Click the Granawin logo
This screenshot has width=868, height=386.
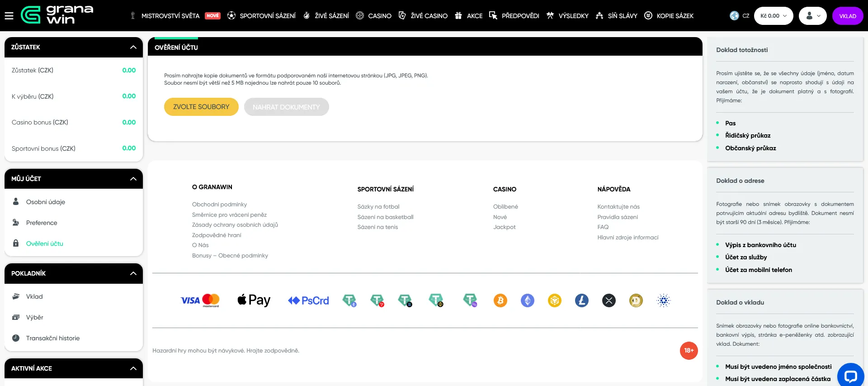click(x=57, y=15)
